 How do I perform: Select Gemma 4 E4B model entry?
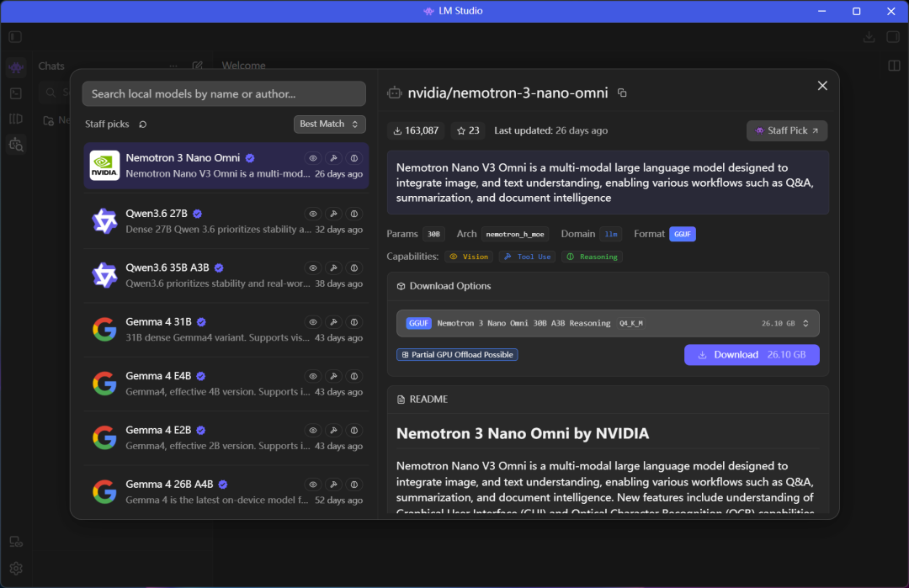point(226,384)
